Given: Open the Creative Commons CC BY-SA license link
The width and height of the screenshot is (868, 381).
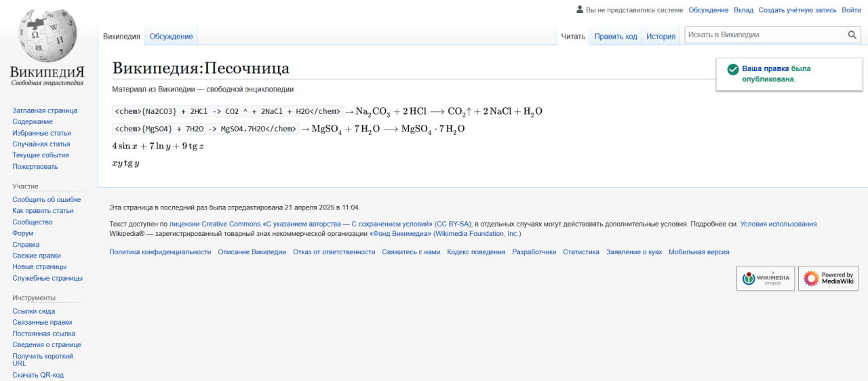Looking at the screenshot, I should point(321,224).
